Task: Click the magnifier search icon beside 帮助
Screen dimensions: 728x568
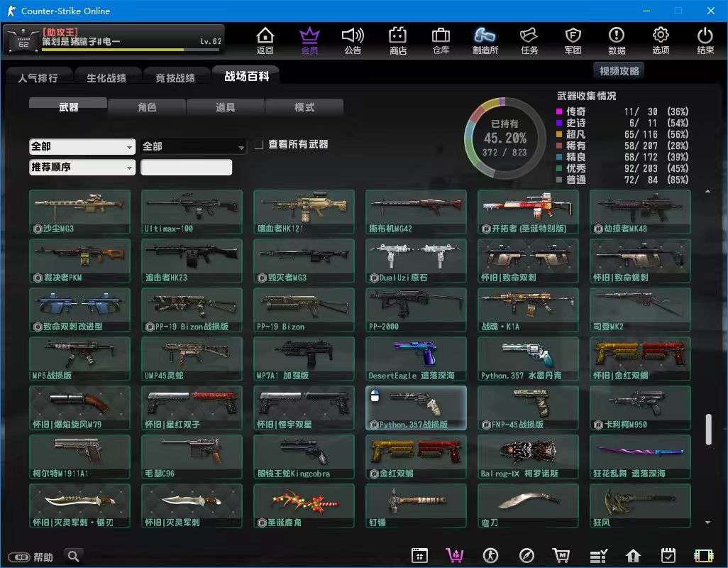Action: 73,555
